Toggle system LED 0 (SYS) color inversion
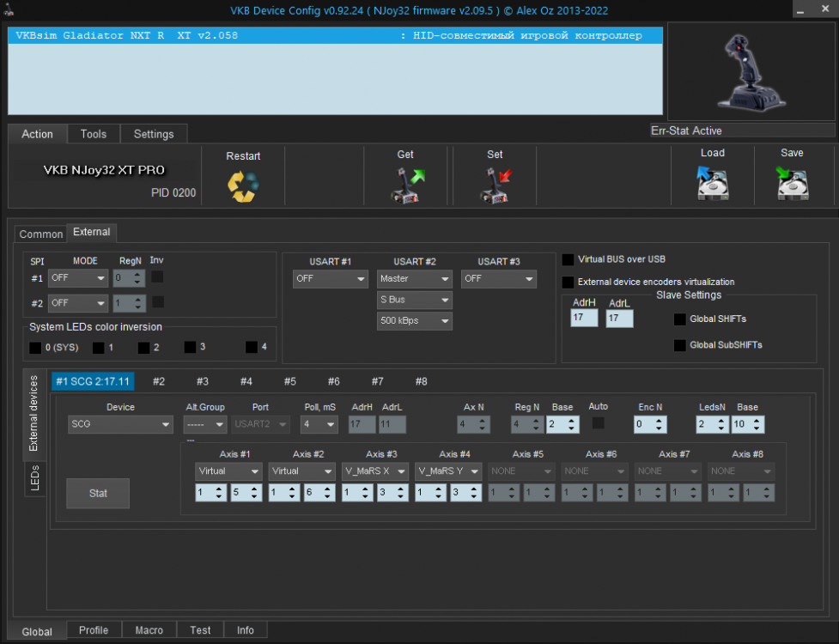Viewport: 839px width, 644px height. (35, 348)
